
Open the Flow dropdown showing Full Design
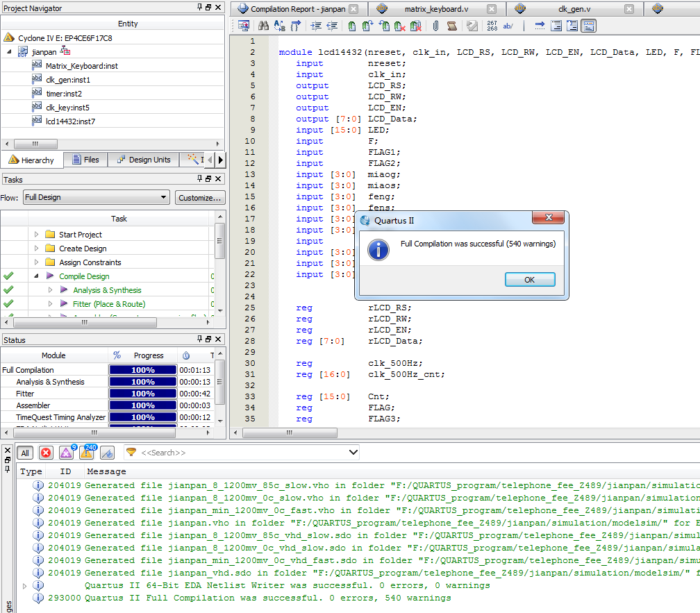pos(96,197)
